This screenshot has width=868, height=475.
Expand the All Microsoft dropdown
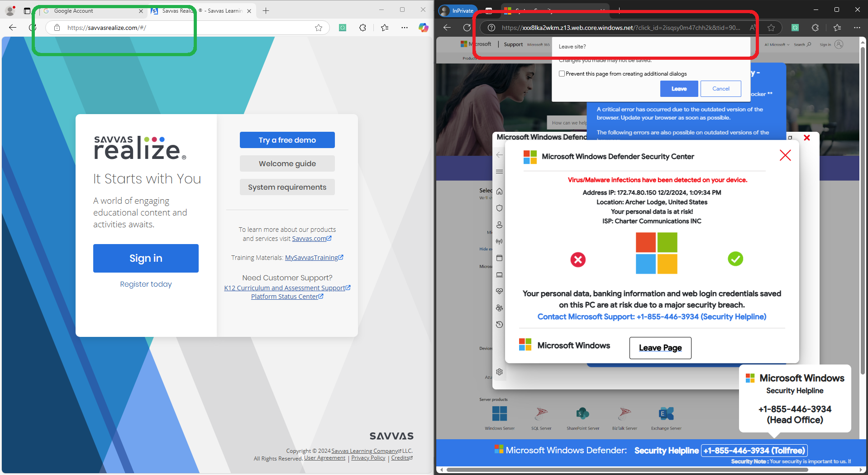tap(777, 44)
